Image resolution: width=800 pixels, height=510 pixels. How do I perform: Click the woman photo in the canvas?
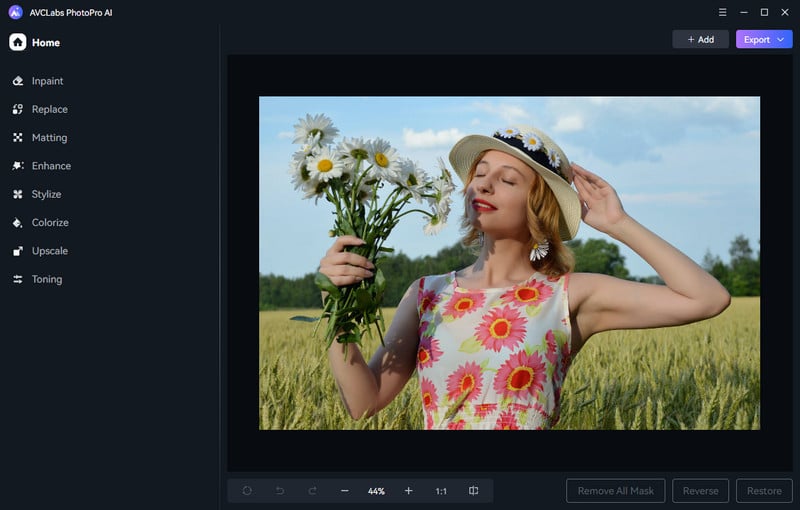pos(509,263)
